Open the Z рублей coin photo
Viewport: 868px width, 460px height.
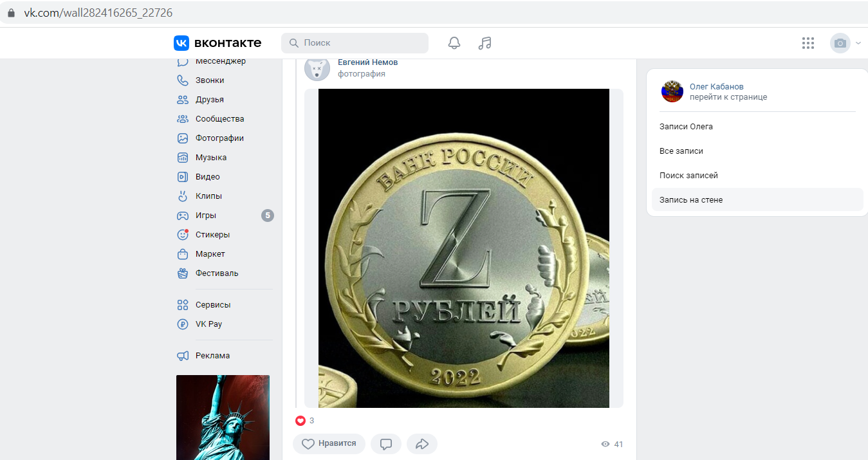tap(464, 248)
